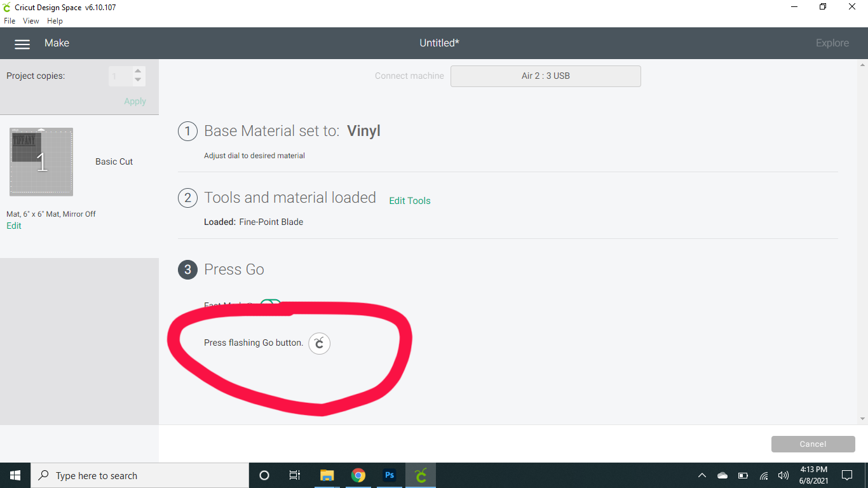Image resolution: width=868 pixels, height=488 pixels.
Task: Check battery status tray icon
Action: (743, 475)
